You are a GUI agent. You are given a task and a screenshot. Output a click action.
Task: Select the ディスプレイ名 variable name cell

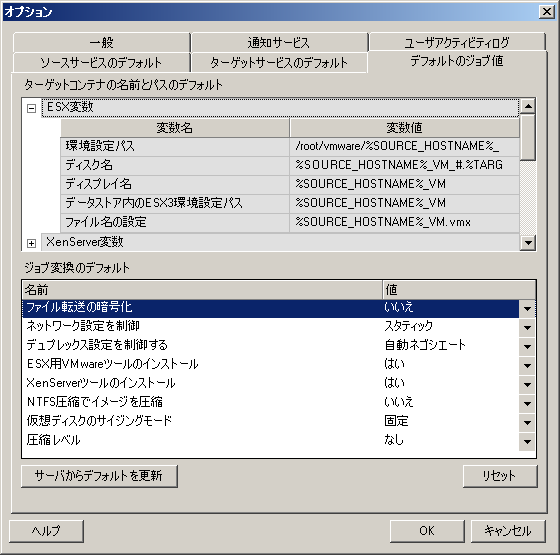175,184
